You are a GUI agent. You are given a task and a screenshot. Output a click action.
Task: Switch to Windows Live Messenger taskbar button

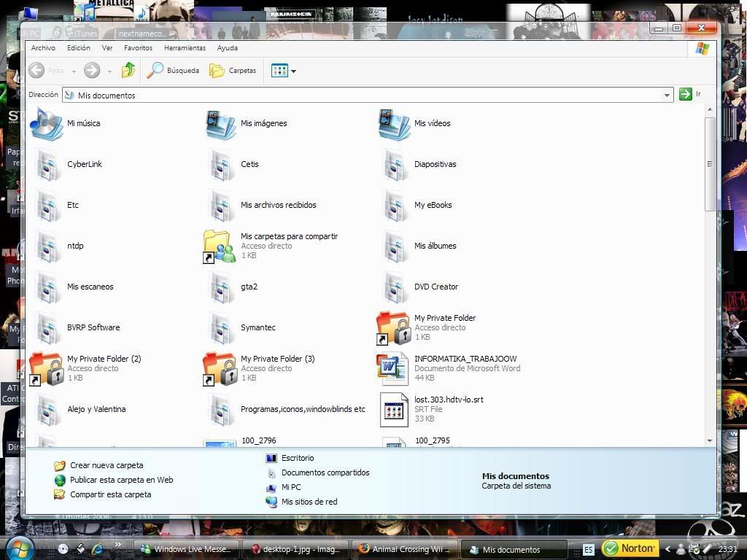pos(186,549)
